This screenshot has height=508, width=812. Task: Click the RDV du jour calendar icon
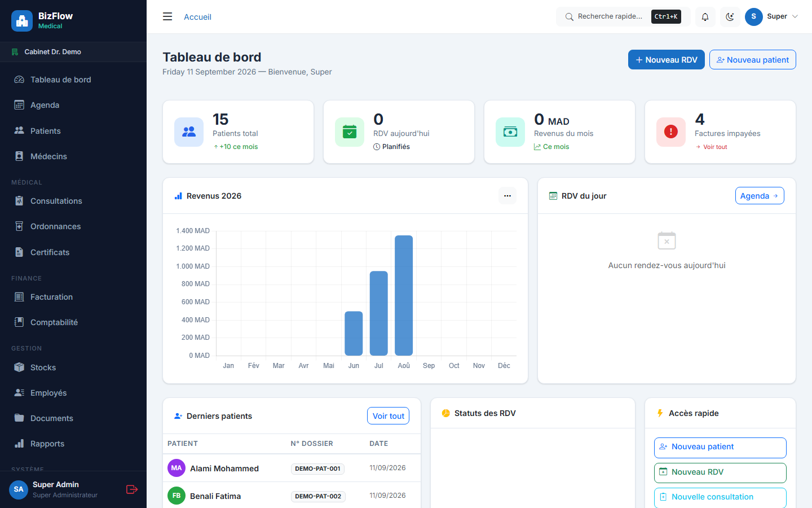pos(553,196)
